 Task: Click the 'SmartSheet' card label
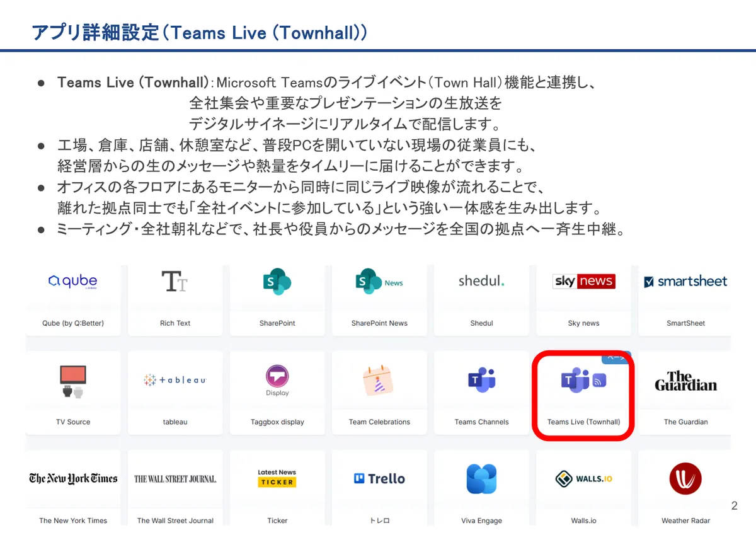(685, 323)
